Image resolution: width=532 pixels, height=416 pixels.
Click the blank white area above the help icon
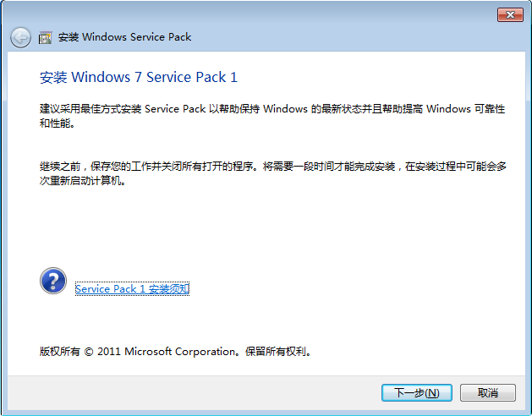click(238, 227)
